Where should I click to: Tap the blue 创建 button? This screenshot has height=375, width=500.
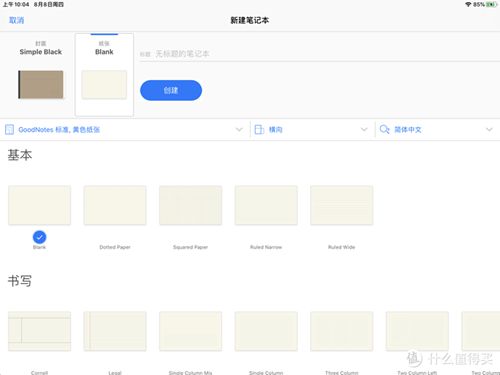pyautogui.click(x=171, y=90)
